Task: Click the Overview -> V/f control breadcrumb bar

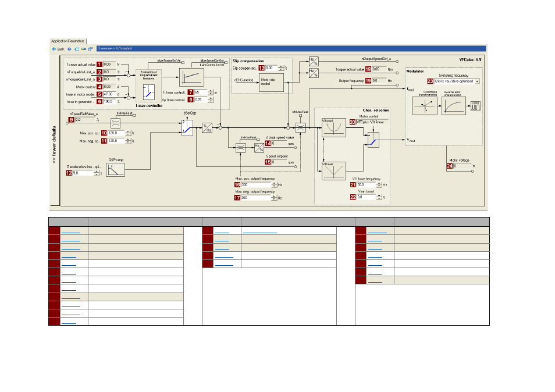Action: 291,48
